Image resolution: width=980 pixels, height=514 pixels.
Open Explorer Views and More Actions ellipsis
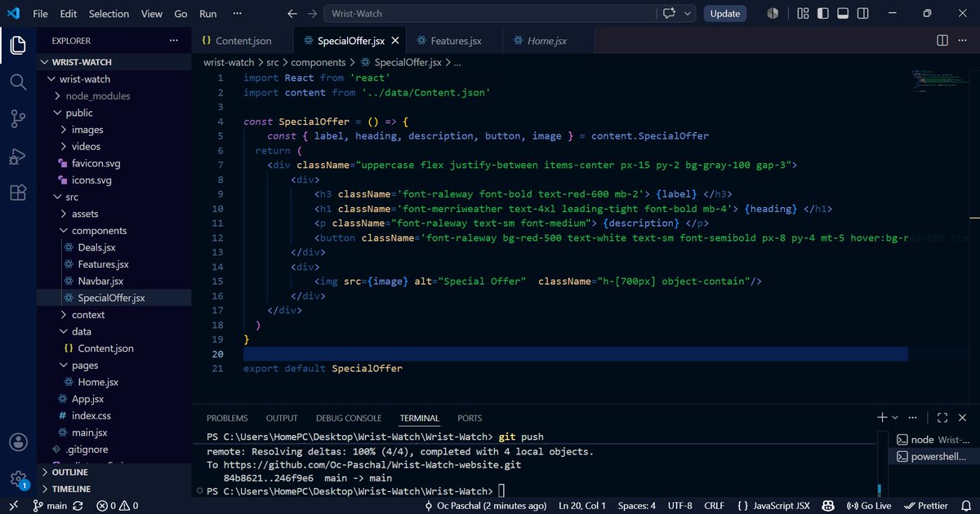173,40
